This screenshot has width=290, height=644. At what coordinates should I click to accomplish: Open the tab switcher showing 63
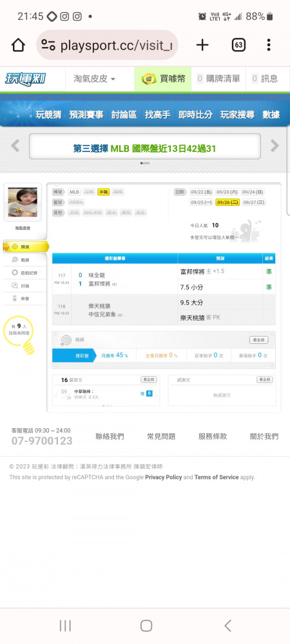(238, 45)
